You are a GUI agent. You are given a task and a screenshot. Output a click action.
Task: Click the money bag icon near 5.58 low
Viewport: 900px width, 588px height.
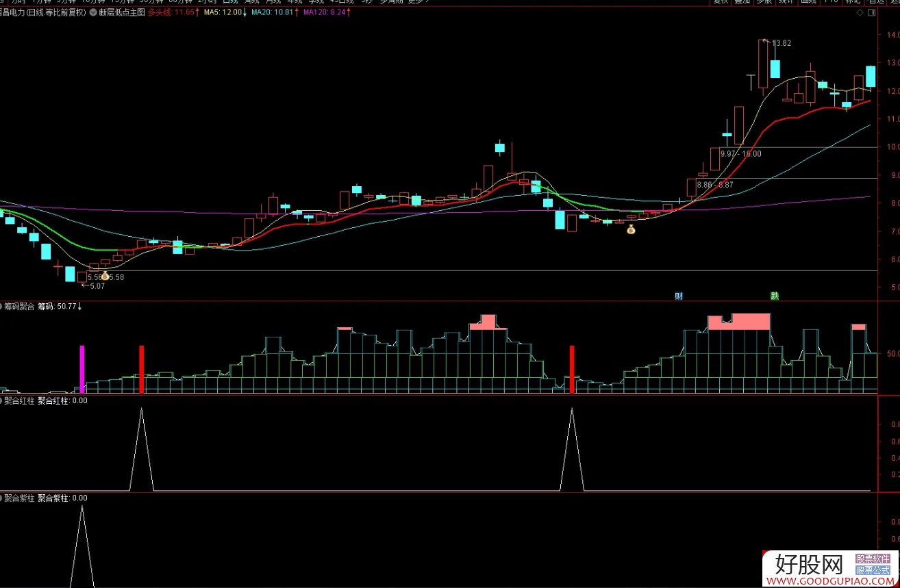(105, 276)
